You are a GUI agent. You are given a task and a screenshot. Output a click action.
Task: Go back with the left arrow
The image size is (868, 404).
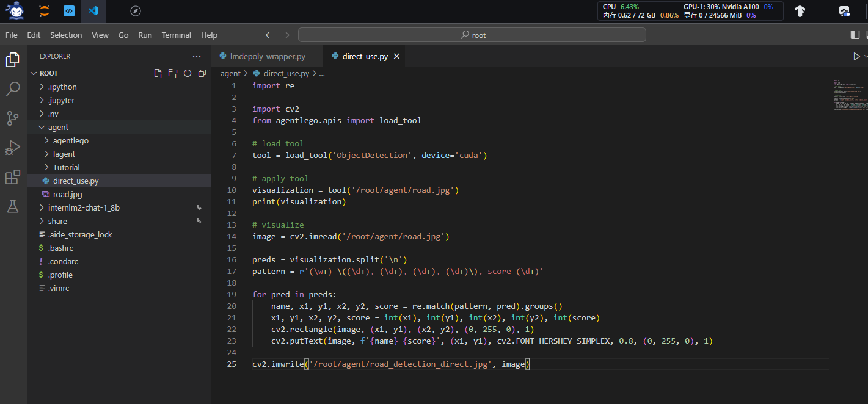pos(269,35)
